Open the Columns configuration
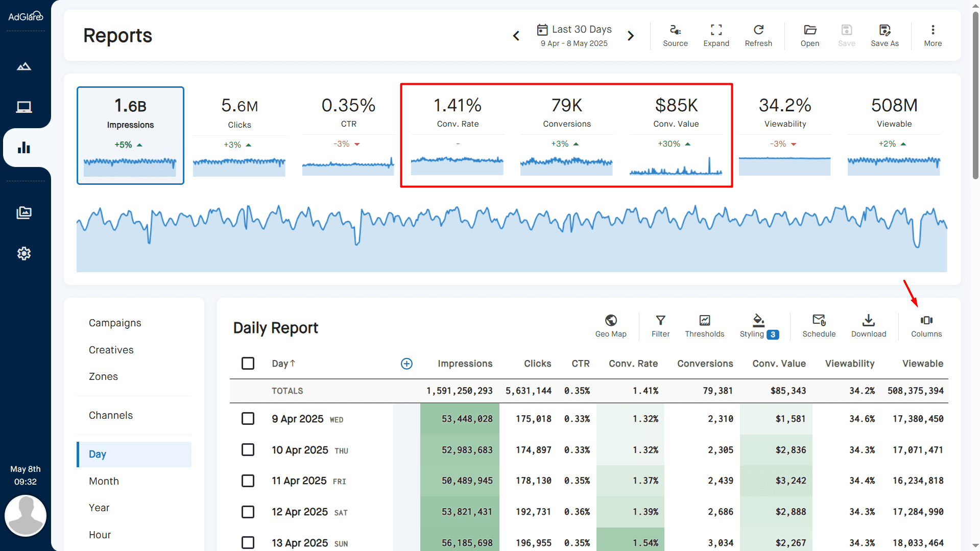Image resolution: width=980 pixels, height=551 pixels. click(x=926, y=326)
